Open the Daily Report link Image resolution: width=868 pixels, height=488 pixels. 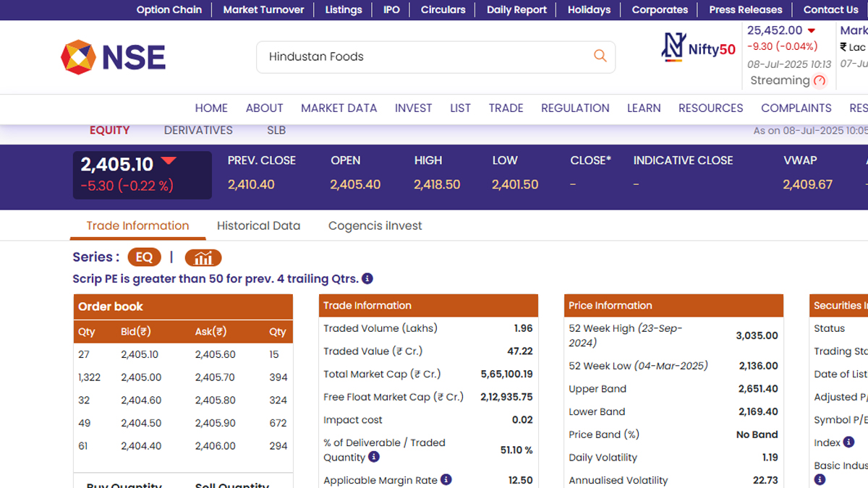(516, 9)
